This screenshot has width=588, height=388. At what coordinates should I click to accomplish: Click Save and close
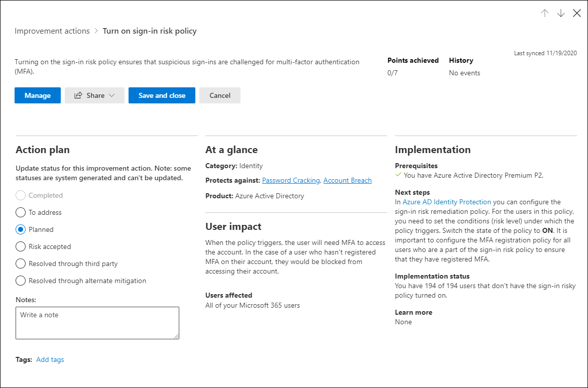point(162,95)
